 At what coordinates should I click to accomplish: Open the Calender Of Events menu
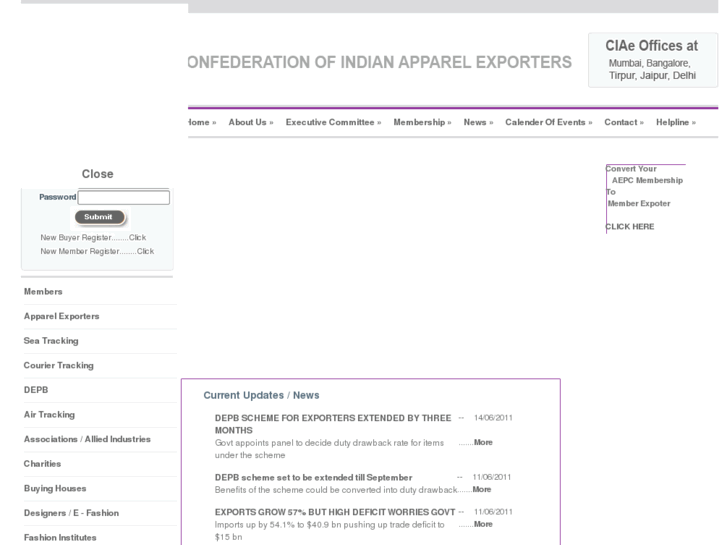(549, 122)
